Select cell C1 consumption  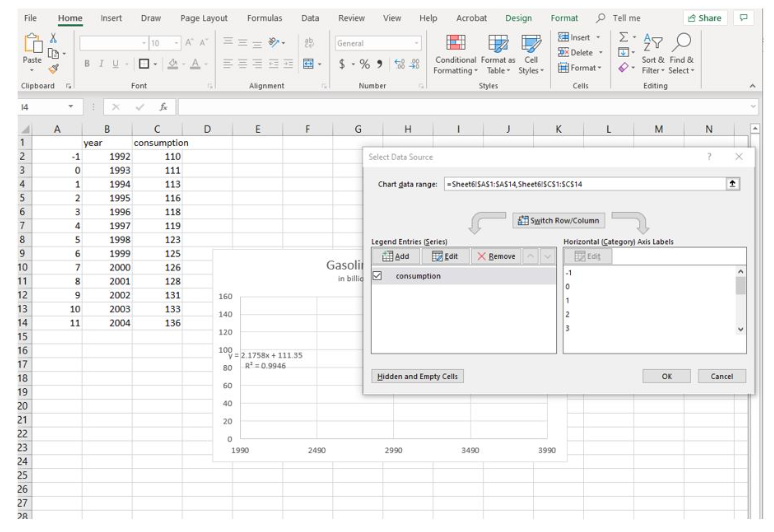point(157,143)
